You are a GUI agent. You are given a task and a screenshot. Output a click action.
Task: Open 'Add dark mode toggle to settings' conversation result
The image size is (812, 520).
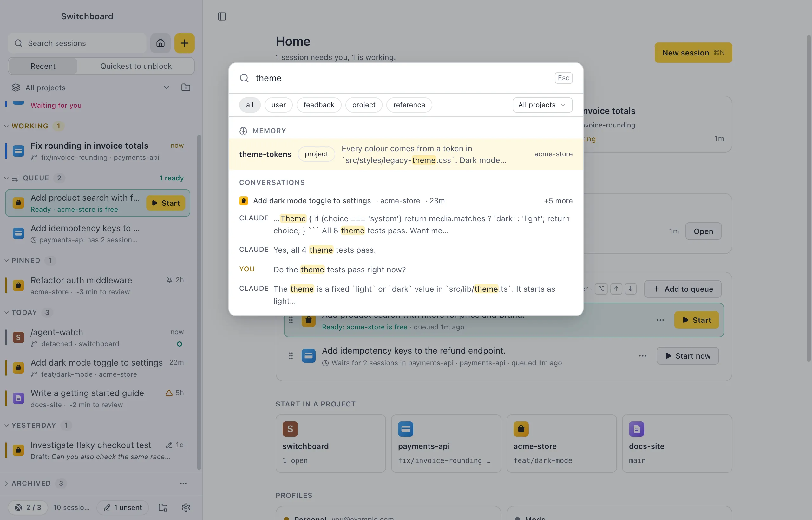click(406, 201)
